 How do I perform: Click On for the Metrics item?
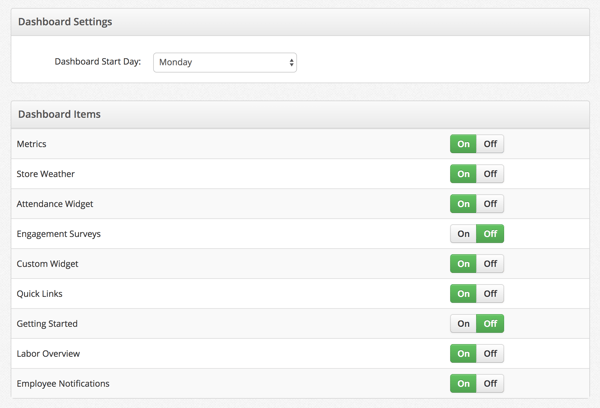tap(463, 144)
